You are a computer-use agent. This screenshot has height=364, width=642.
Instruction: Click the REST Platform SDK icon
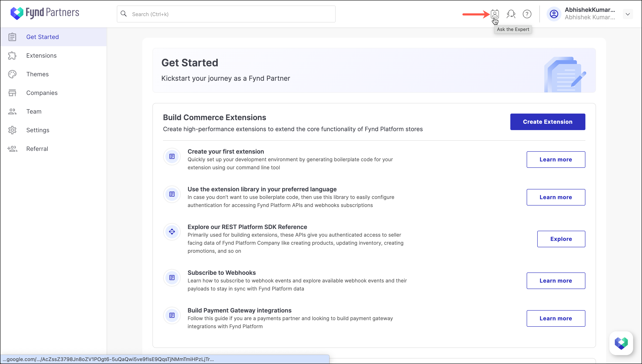172,232
